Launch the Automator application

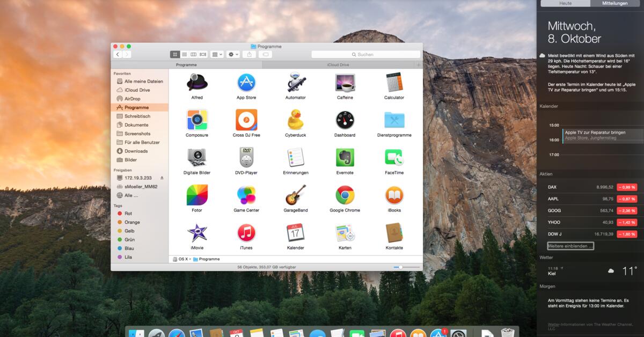coord(295,83)
